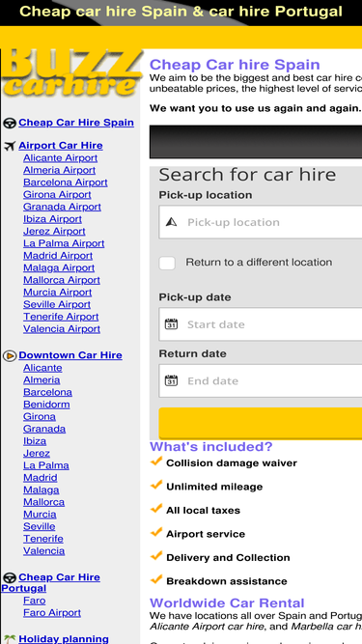Select the downtown Mallorca link
The image size is (362, 644).
coord(43,502)
